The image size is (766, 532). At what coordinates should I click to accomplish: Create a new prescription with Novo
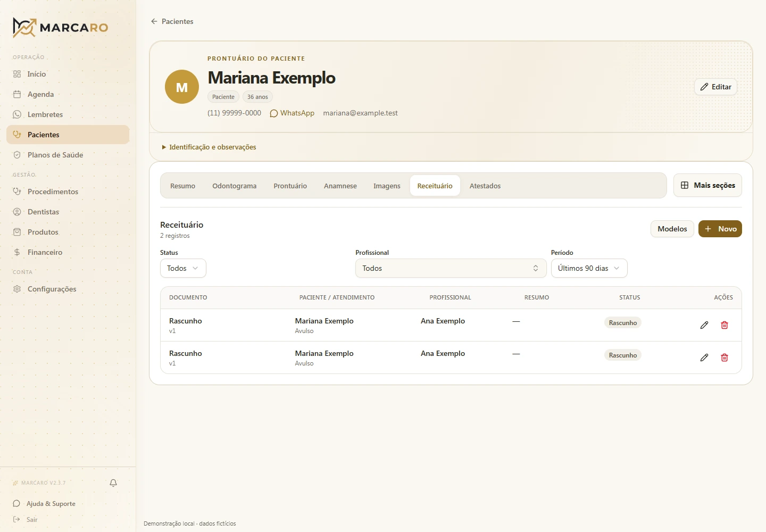pyautogui.click(x=720, y=229)
